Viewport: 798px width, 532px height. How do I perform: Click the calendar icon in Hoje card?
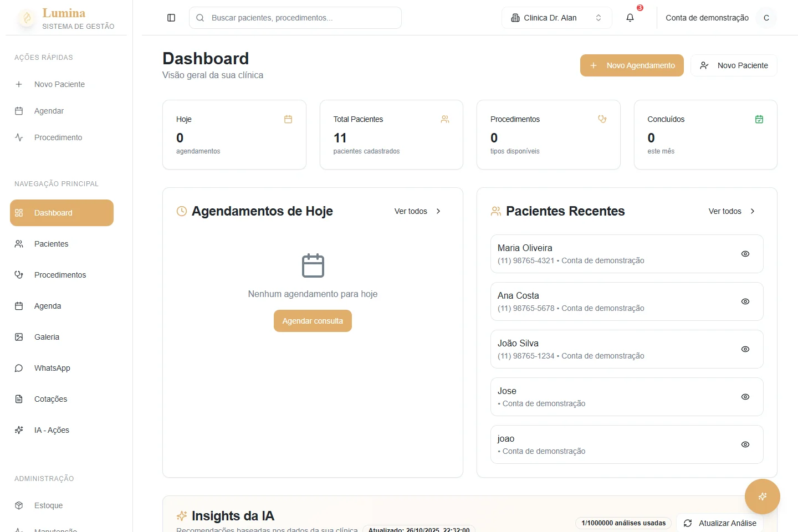pyautogui.click(x=288, y=119)
